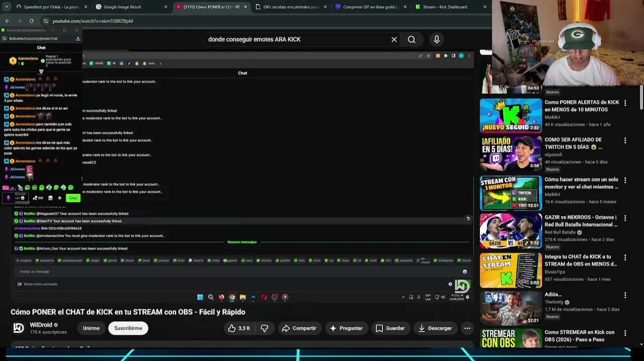Image resolution: width=644 pixels, height=361 pixels.
Task: Open options menu for Integra tu CHAT video
Action: point(625,257)
